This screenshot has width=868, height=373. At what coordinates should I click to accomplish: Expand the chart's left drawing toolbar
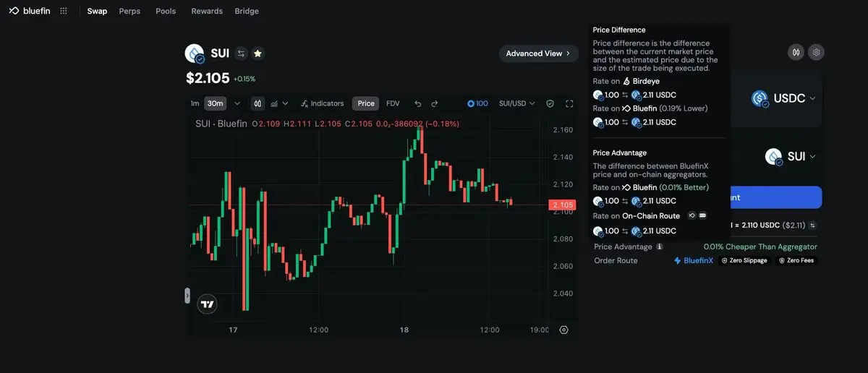187,296
